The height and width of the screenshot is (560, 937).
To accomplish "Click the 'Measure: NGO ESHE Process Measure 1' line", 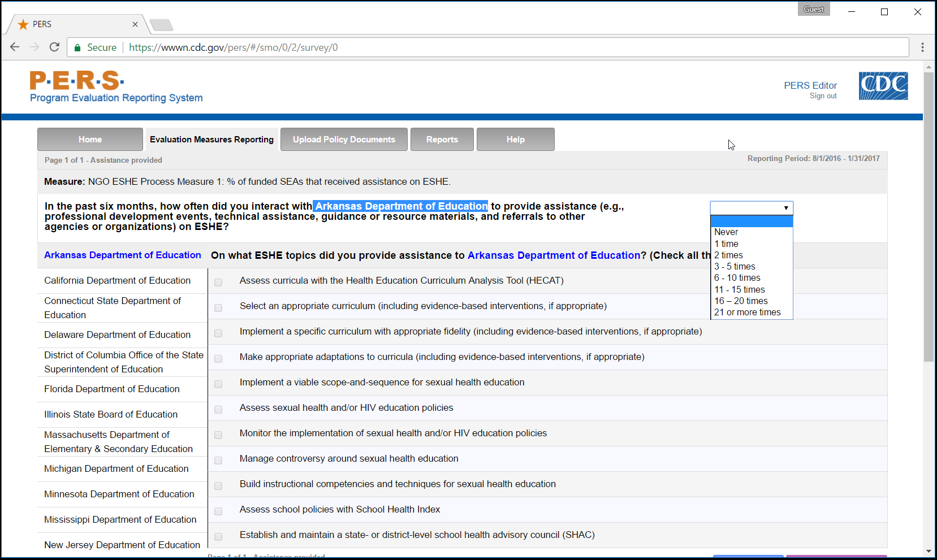I will click(x=247, y=182).
